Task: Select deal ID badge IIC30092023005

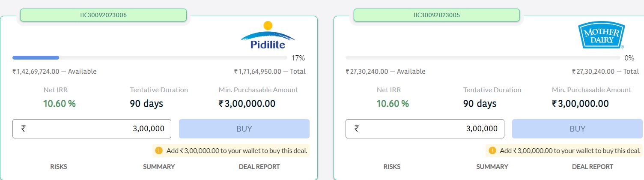Action: point(436,15)
